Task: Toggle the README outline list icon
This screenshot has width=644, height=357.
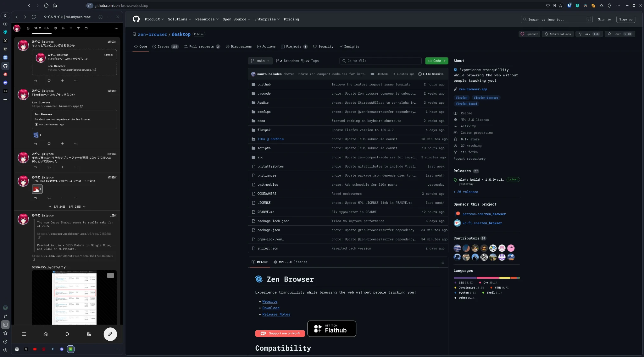Action: tap(442, 262)
